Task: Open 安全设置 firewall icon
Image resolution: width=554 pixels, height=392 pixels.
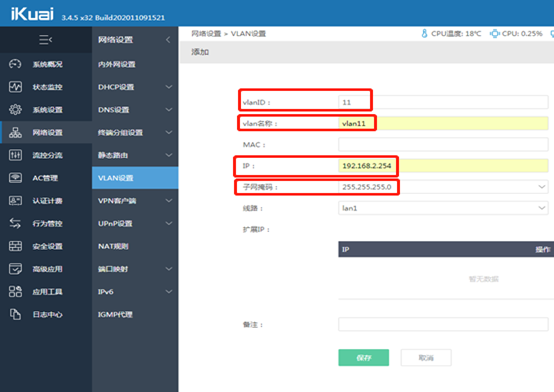Action: pyautogui.click(x=15, y=246)
